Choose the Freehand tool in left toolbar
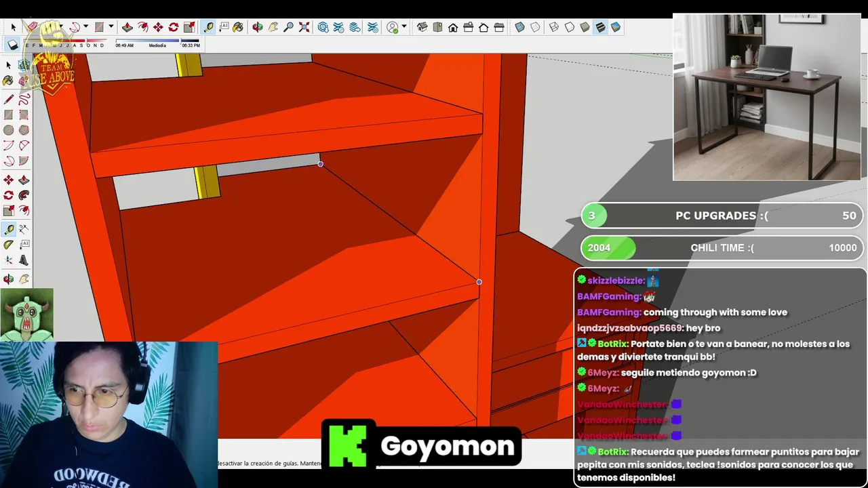The image size is (868, 488). click(24, 100)
